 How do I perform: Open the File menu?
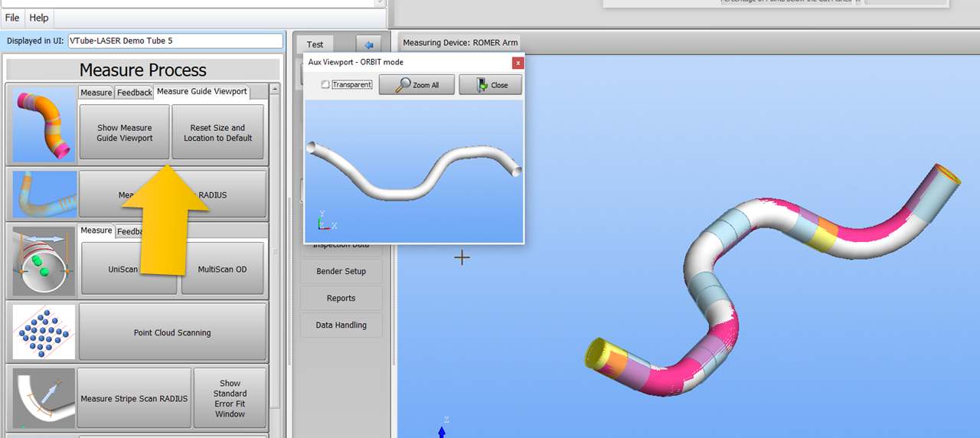[12, 18]
